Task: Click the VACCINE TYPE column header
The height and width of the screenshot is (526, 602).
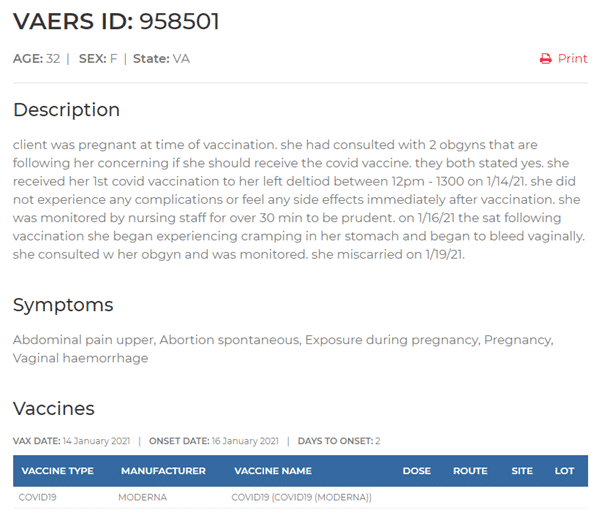Action: click(x=58, y=471)
